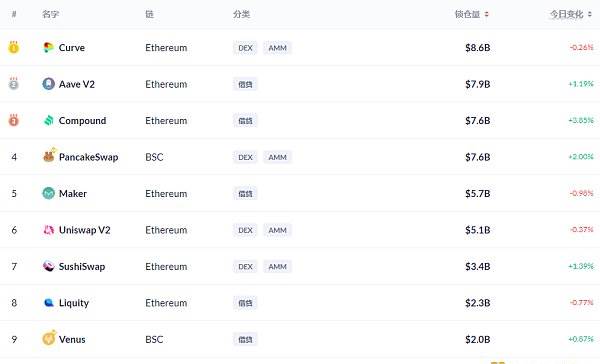Click the gold first-place medal icon
Image resolution: width=600 pixels, height=364 pixels.
[x=14, y=47]
